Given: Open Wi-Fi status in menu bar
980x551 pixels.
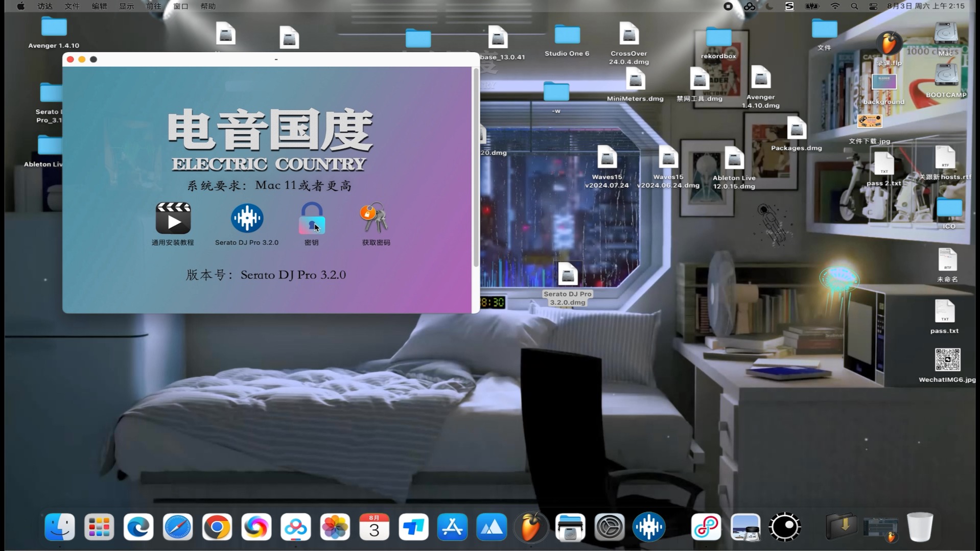Looking at the screenshot, I should point(835,6).
